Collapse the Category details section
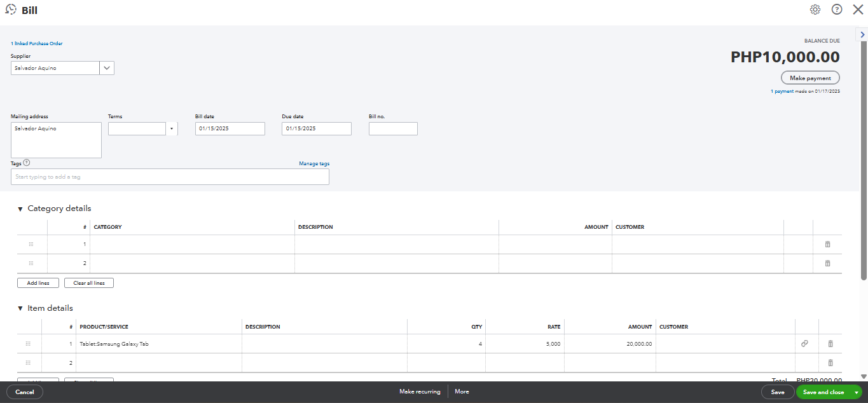 [20, 209]
